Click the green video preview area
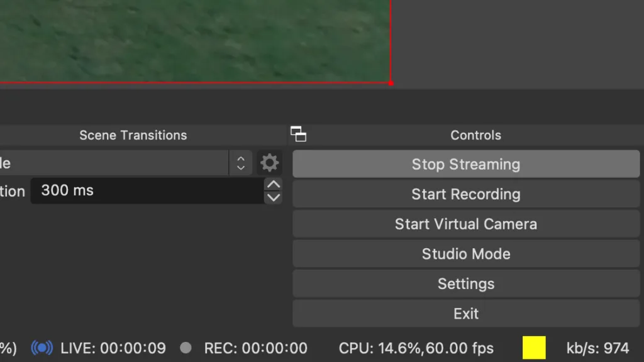Image resolution: width=644 pixels, height=362 pixels. tap(195, 41)
